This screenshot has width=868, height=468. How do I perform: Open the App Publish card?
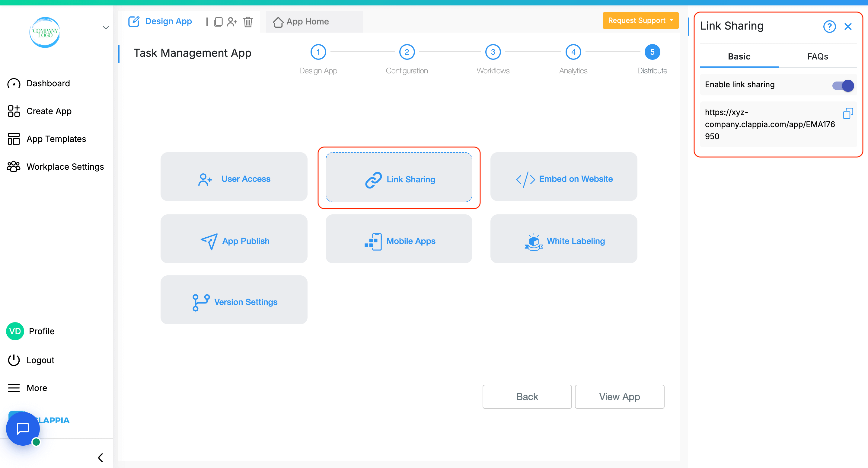pyautogui.click(x=234, y=239)
